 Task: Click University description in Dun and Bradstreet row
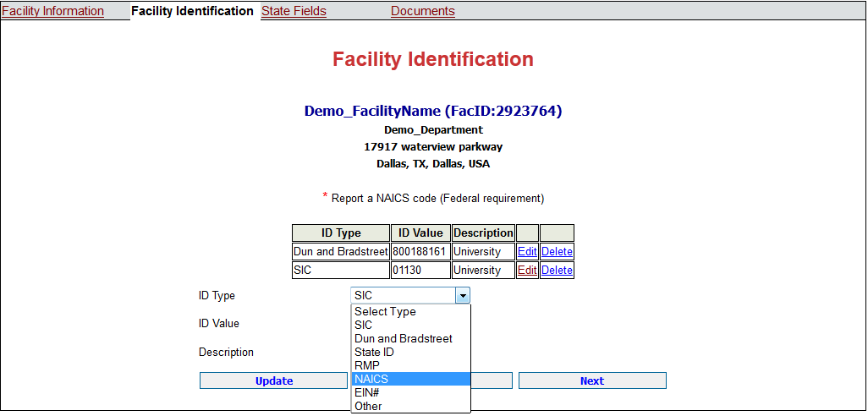pyautogui.click(x=483, y=252)
